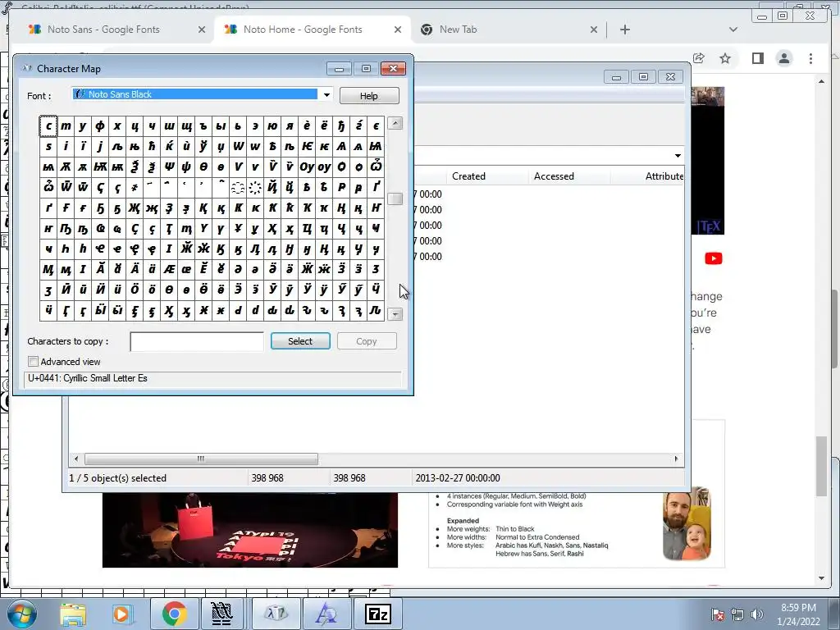Enable the Advanced view checkbox
This screenshot has height=630, width=840.
click(x=33, y=362)
